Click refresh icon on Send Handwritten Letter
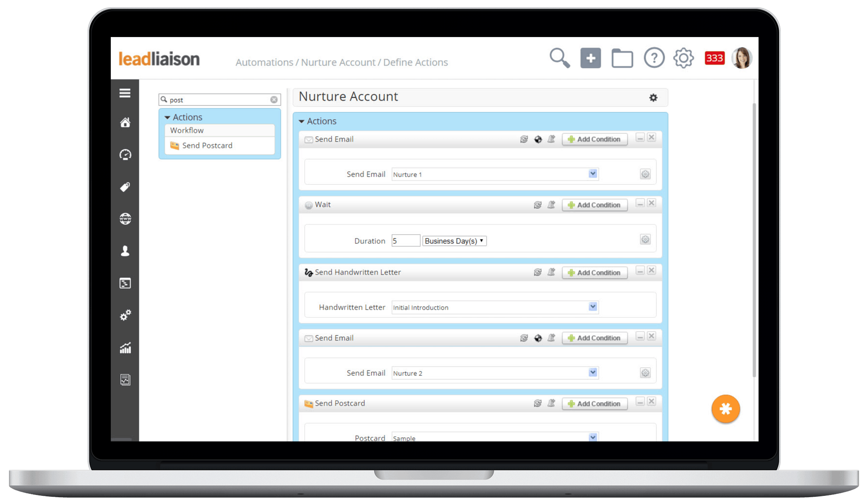The image size is (868, 503). 538,272
